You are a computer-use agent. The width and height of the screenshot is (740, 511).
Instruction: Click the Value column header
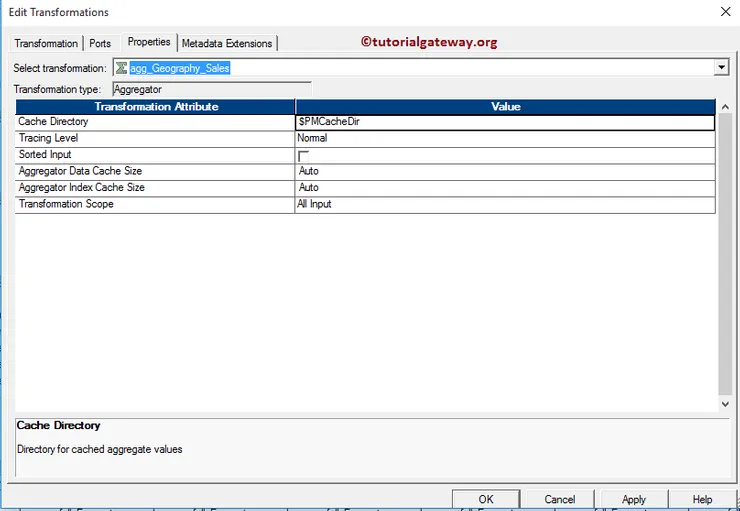click(505, 107)
